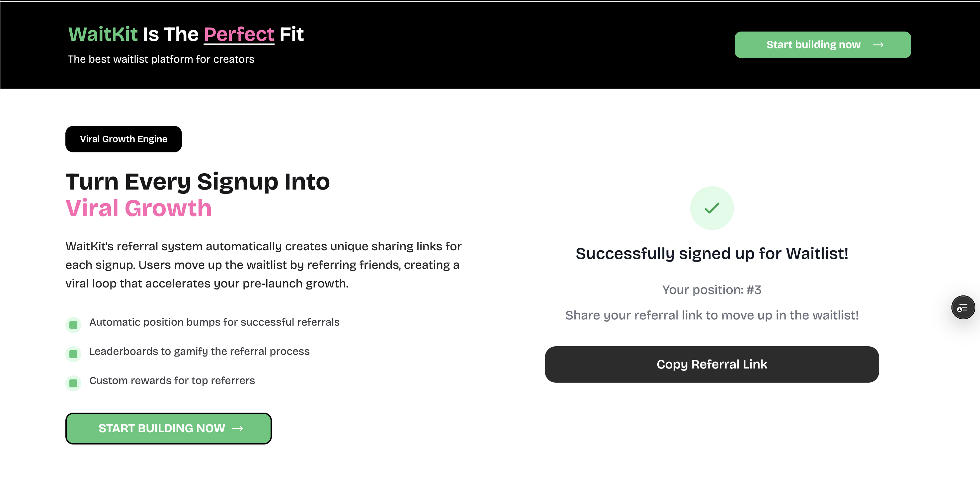This screenshot has height=482, width=980.
Task: Click the header Start building now text
Action: [813, 44]
